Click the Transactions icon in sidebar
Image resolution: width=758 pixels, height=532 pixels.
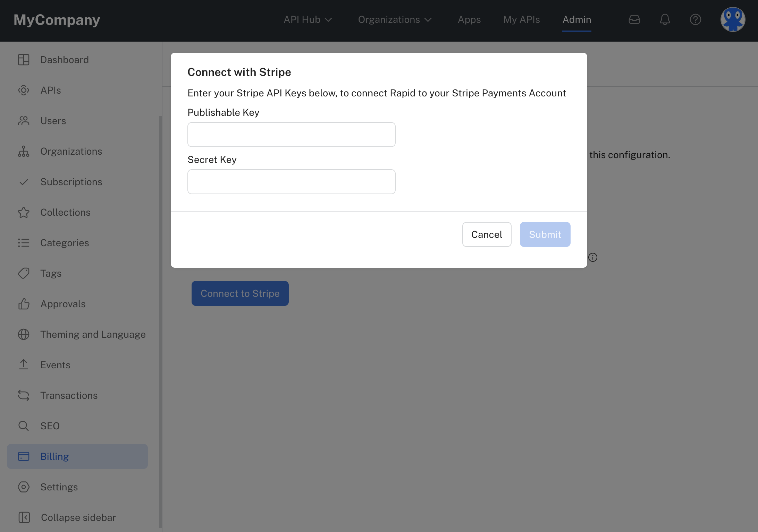tap(24, 395)
